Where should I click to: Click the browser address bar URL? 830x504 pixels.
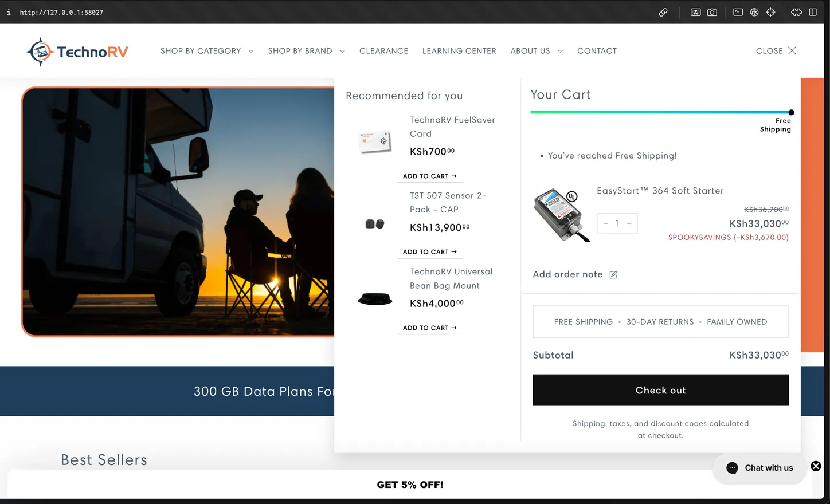61,12
